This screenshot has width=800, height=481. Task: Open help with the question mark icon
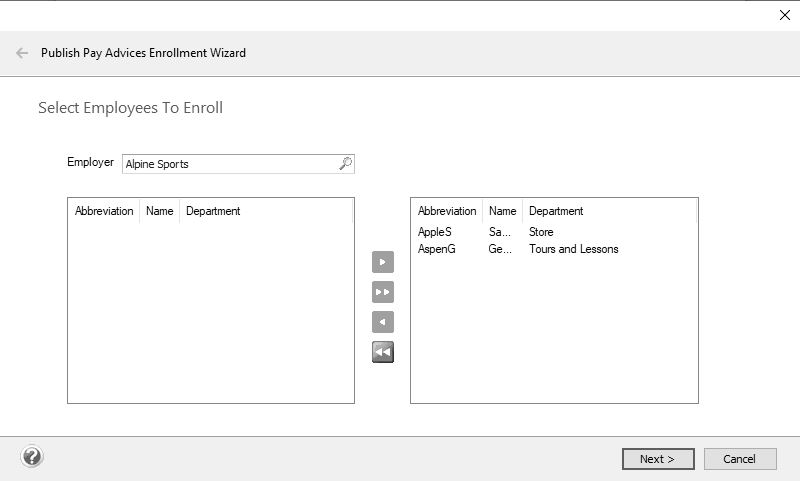click(x=32, y=457)
